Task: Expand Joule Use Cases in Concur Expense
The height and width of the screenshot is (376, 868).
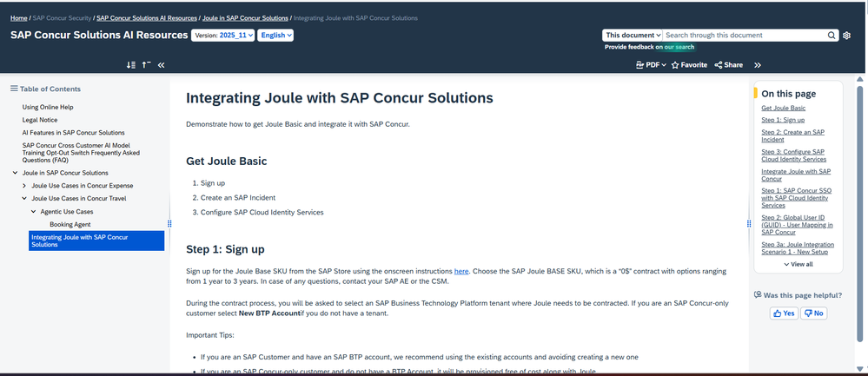Action: click(24, 186)
